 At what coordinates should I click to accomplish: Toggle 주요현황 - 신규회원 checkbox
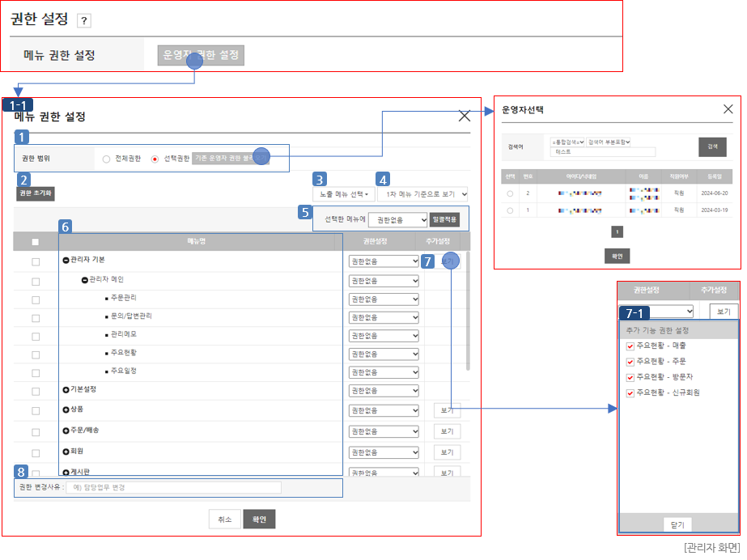click(630, 392)
